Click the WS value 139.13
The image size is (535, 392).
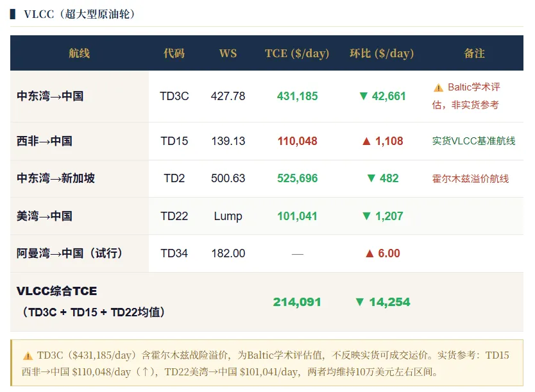click(x=228, y=141)
